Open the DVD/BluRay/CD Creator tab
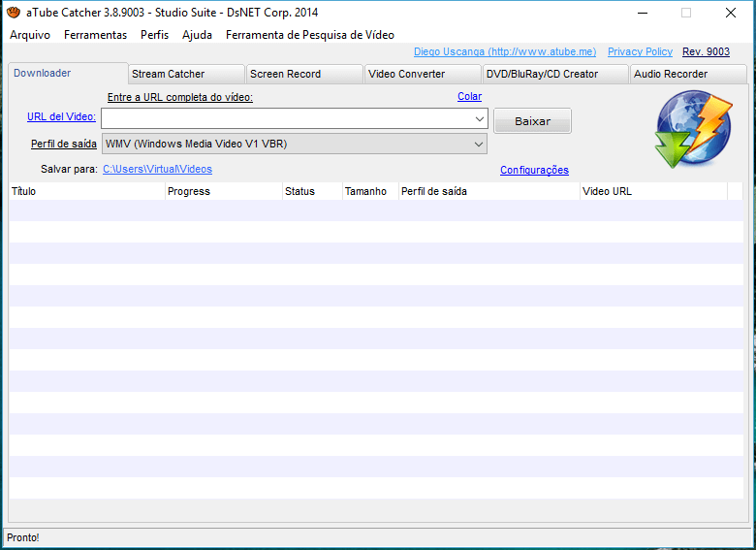This screenshot has width=756, height=550. (x=554, y=74)
